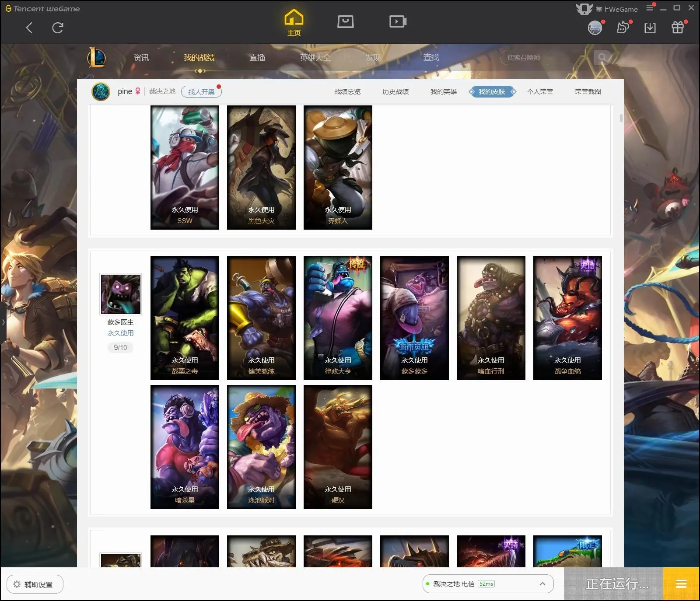Click the skin list vertical scrollbar
The width and height of the screenshot is (700, 601).
point(621,118)
